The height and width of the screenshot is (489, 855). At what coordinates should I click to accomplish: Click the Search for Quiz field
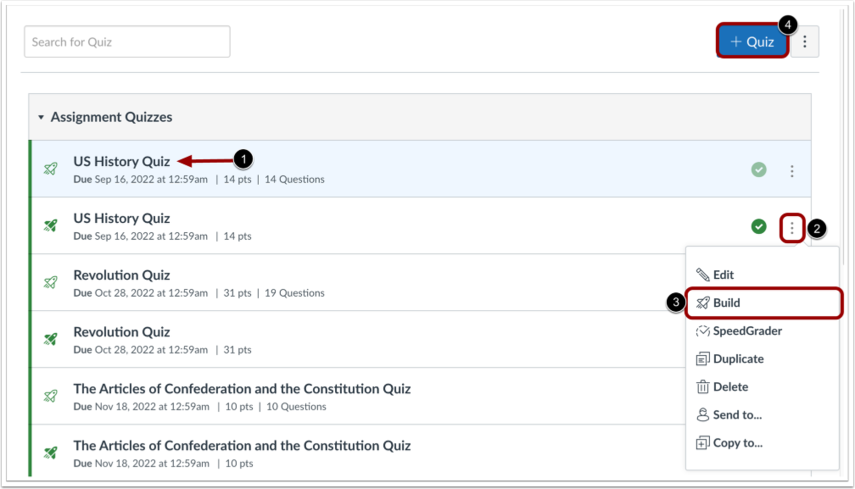(x=127, y=41)
